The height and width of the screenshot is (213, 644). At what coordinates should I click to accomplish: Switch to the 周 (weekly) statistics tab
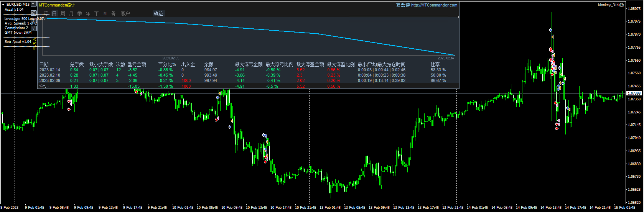(x=63, y=13)
